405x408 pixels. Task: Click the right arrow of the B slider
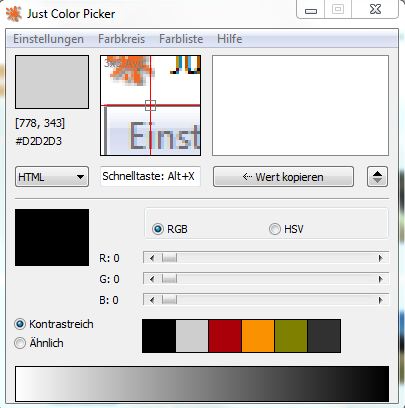tap(380, 300)
